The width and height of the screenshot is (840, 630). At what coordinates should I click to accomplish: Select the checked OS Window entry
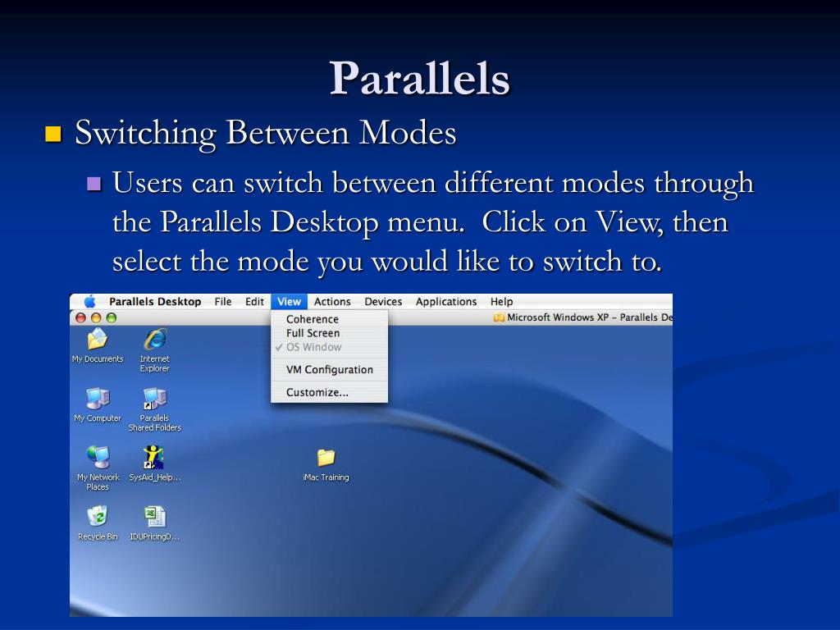tap(330, 347)
